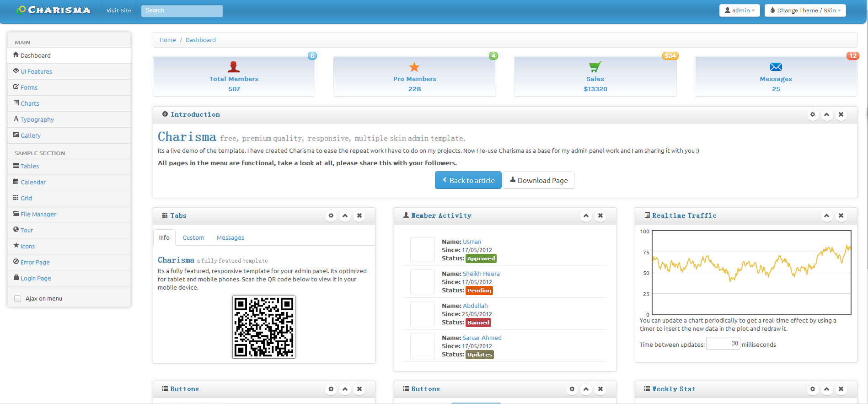This screenshot has width=868, height=404.
Task: Collapse the Introduction panel with chevron
Action: [827, 115]
